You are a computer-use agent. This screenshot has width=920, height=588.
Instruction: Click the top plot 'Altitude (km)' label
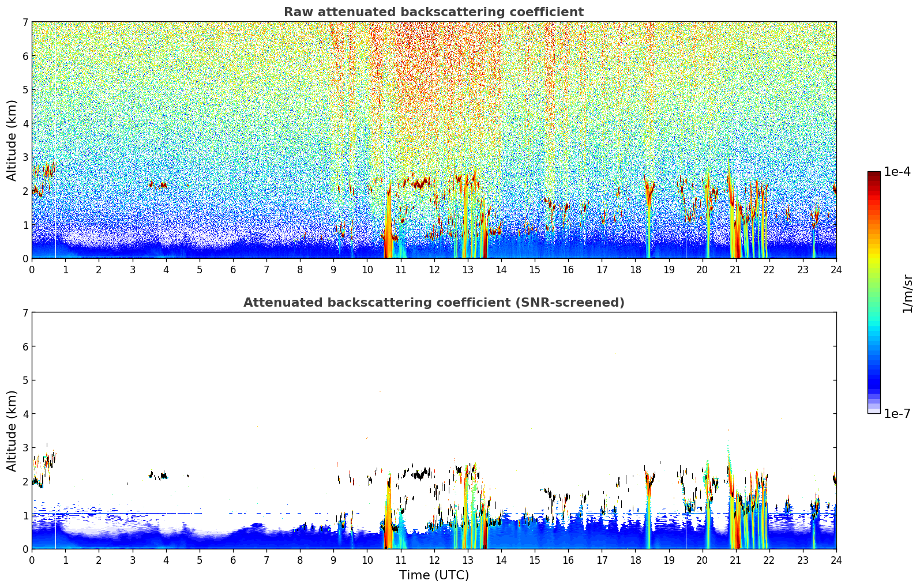coord(12,140)
